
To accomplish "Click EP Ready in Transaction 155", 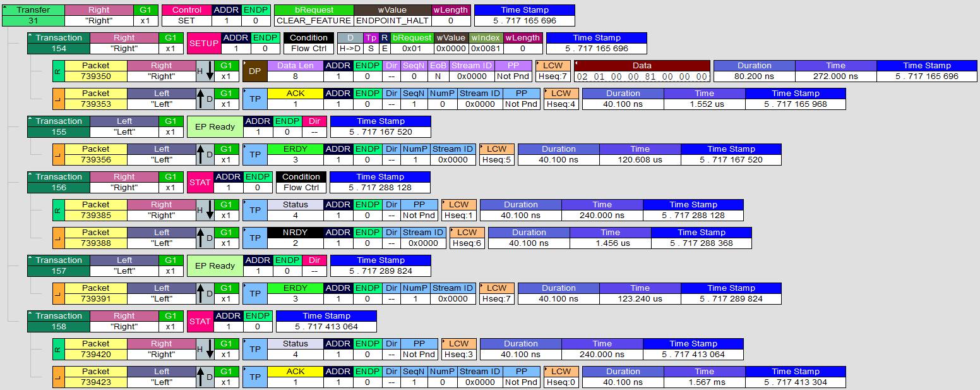I will [x=215, y=126].
